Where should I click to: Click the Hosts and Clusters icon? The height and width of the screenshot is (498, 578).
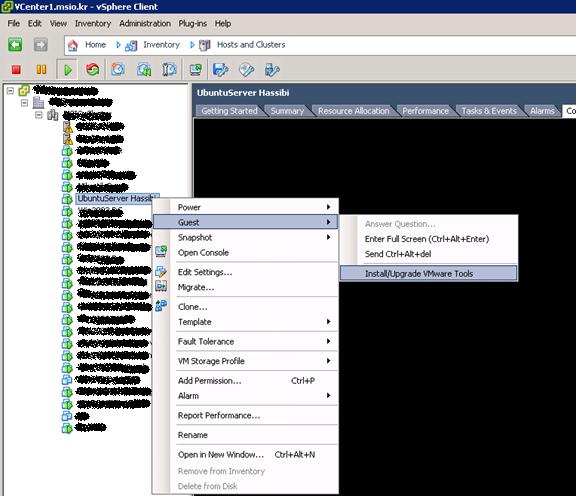click(205, 45)
